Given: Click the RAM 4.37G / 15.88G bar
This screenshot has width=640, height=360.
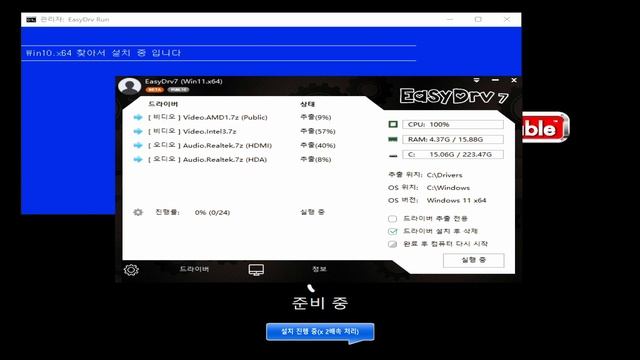Looking at the screenshot, I should 453,140.
